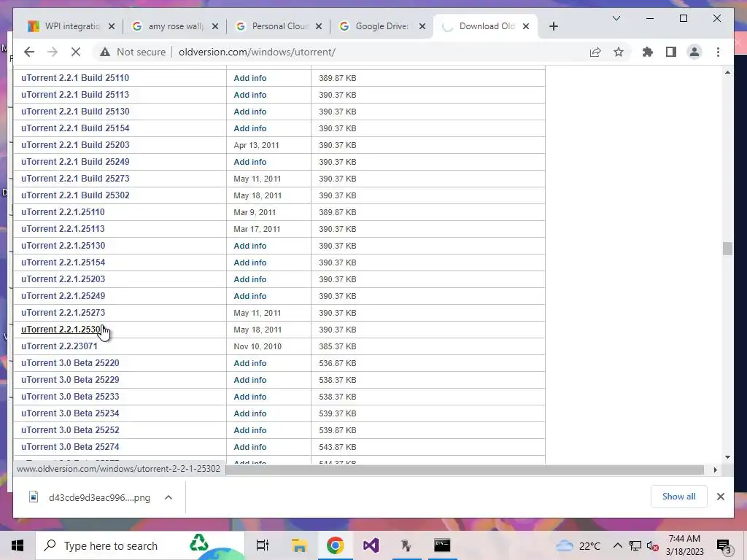Screen dimensions: 747x560
Task: Click the horizontal scrollbar right arrow
Action: click(715, 470)
